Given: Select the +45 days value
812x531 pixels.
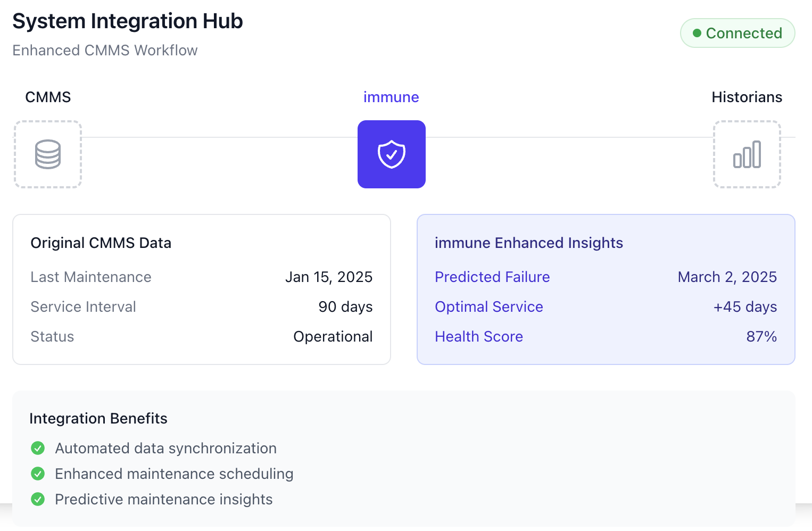Looking at the screenshot, I should click(x=745, y=306).
